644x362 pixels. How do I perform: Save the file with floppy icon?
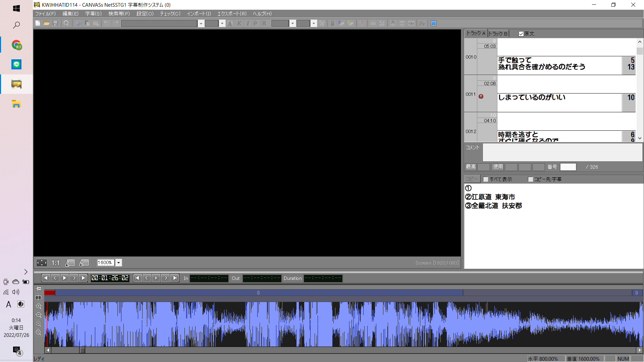click(56, 23)
